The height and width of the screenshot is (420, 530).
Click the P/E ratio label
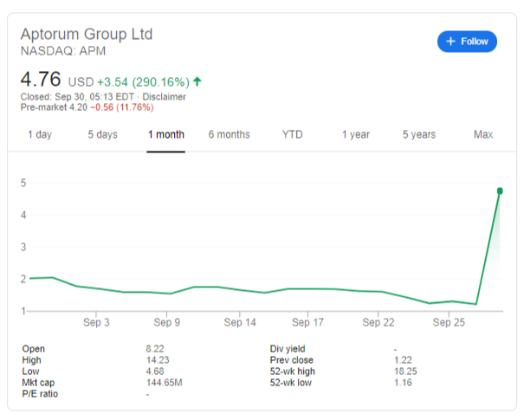40,394
